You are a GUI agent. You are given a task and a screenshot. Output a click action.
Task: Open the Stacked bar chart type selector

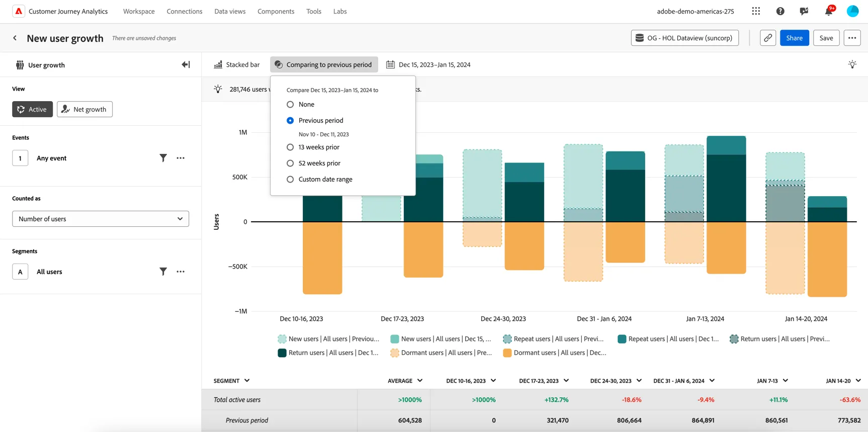(237, 64)
